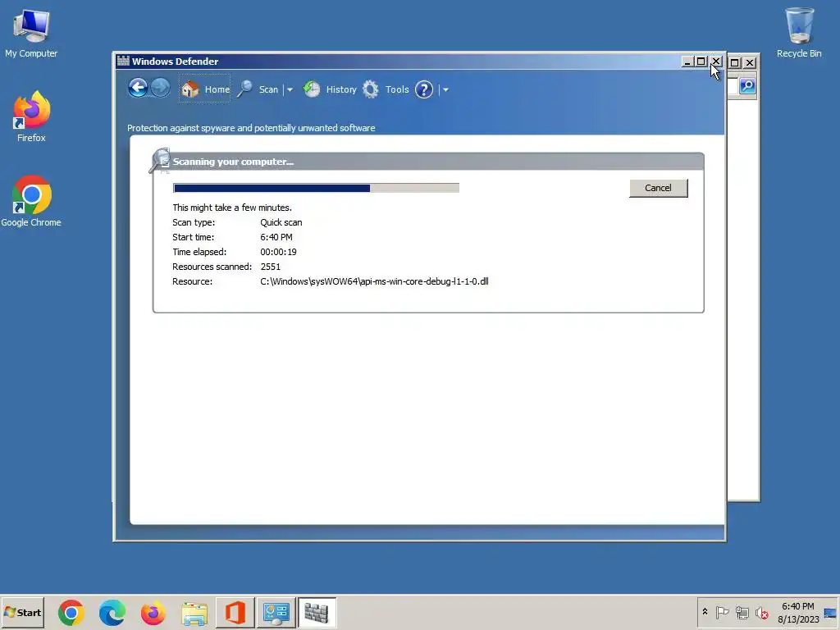Image resolution: width=840 pixels, height=630 pixels.
Task: Click the Forward arrow in Windows Defender
Action: point(160,88)
